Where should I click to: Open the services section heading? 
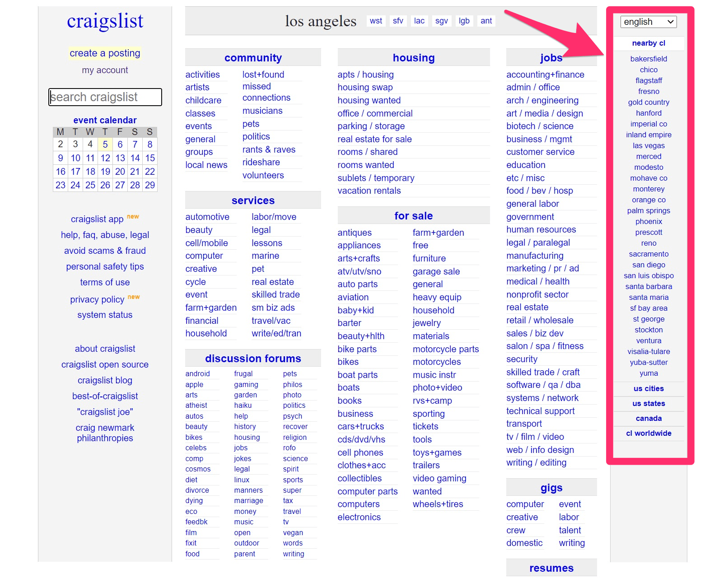coord(253,201)
